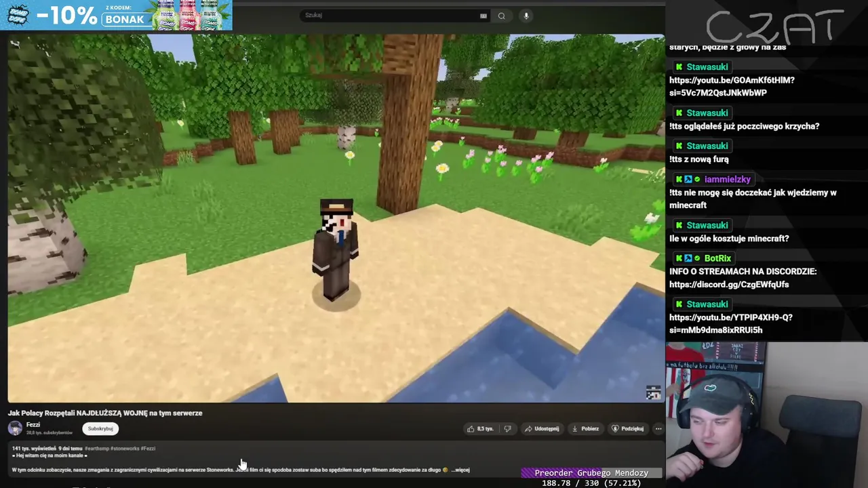Open the Fezzi channel name link
This screenshot has width=868, height=488.
pyautogui.click(x=33, y=425)
